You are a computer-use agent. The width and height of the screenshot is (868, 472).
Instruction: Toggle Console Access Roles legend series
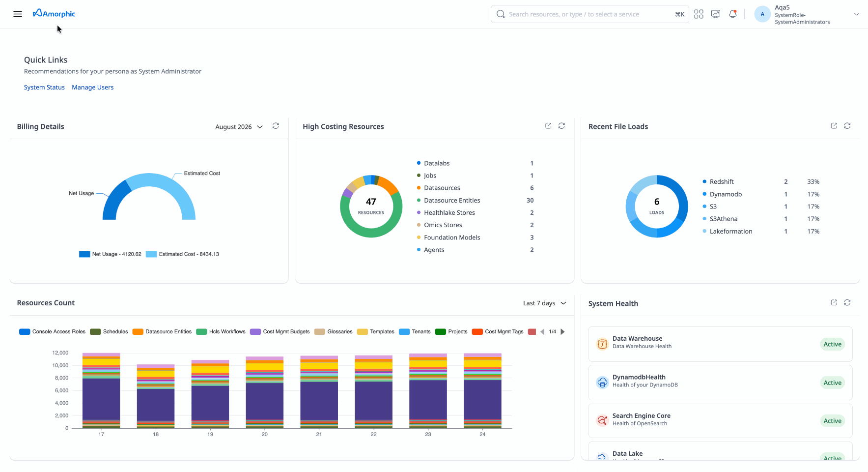click(52, 332)
